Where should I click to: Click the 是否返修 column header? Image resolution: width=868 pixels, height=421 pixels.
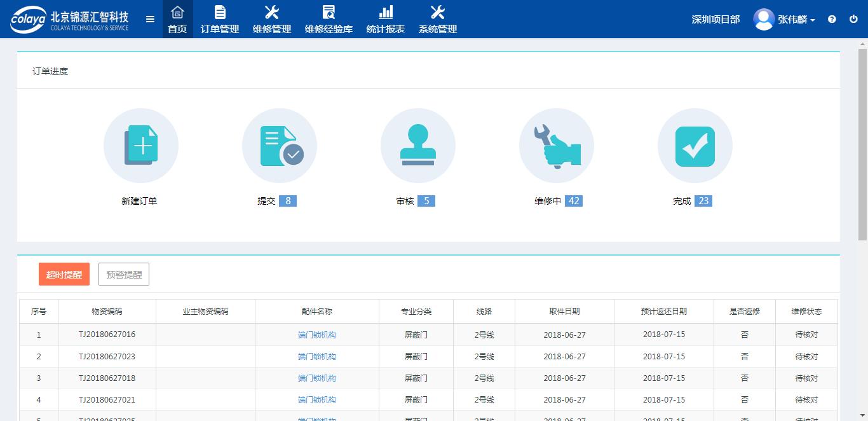point(745,312)
